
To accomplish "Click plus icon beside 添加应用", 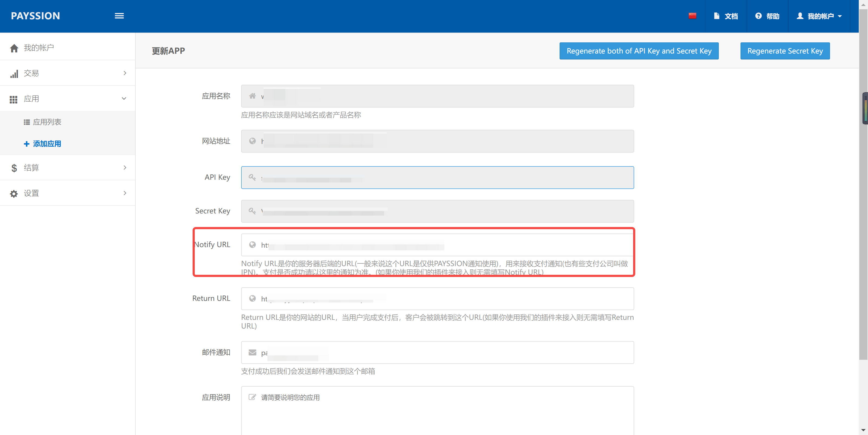I will [27, 144].
